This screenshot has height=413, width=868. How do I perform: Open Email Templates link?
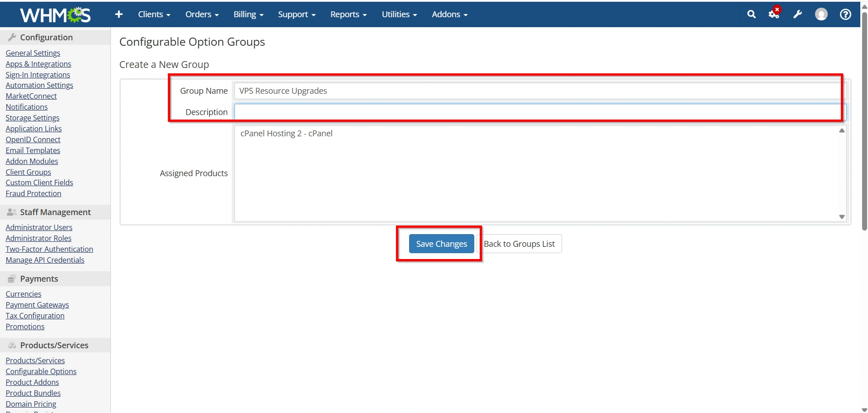[x=33, y=150]
